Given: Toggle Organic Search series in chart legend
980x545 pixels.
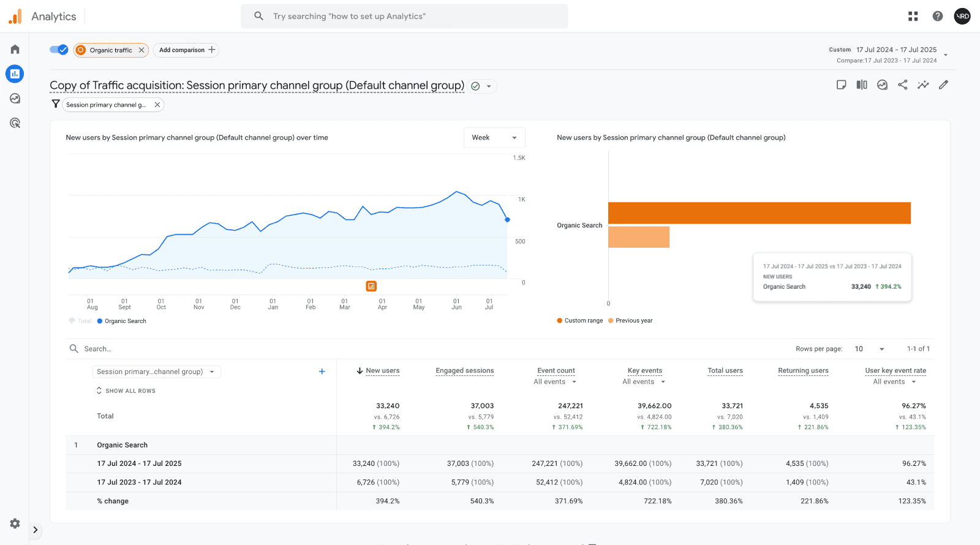Looking at the screenshot, I should point(121,321).
